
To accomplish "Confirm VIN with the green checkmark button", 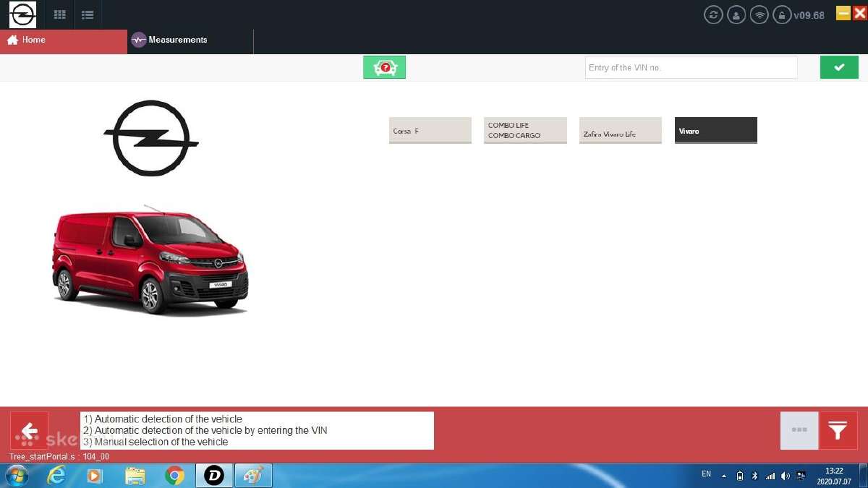I will pos(839,67).
